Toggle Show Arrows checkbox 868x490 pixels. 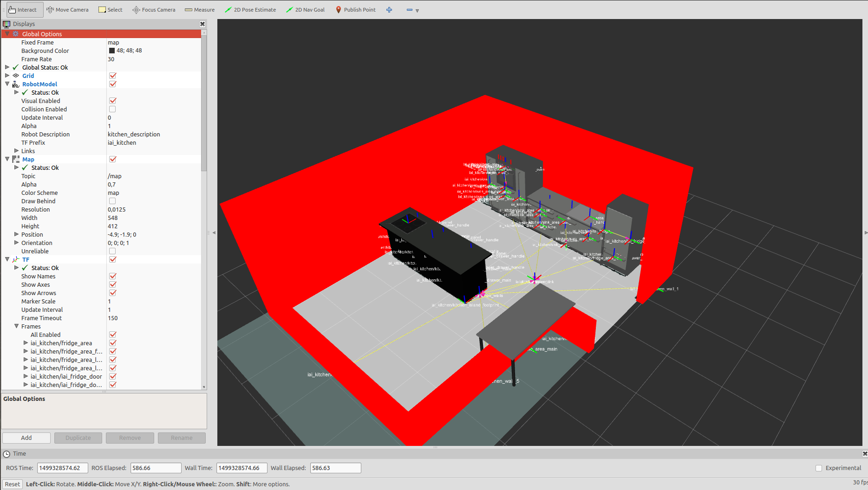point(112,293)
